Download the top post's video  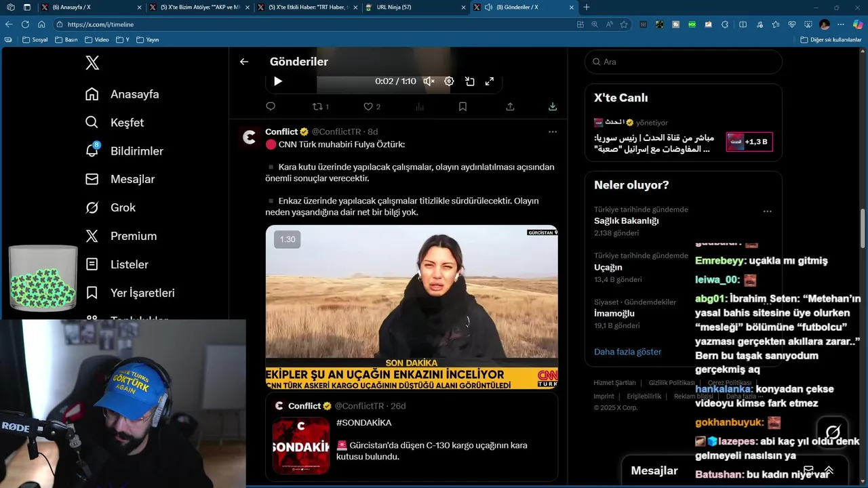point(553,106)
